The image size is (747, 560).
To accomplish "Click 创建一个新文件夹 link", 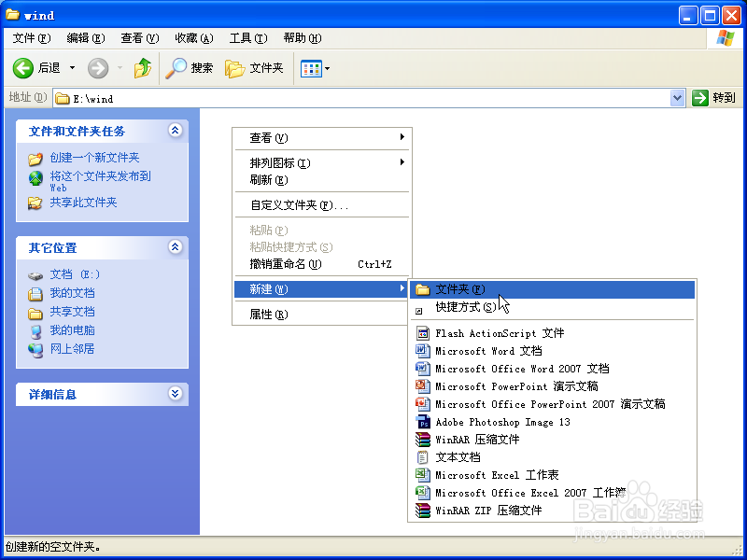I will [94, 158].
